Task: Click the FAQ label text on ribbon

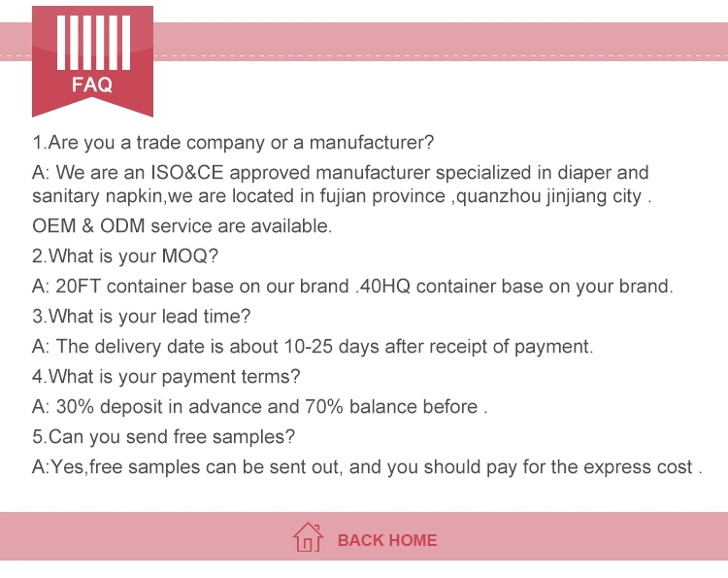Action: click(92, 85)
